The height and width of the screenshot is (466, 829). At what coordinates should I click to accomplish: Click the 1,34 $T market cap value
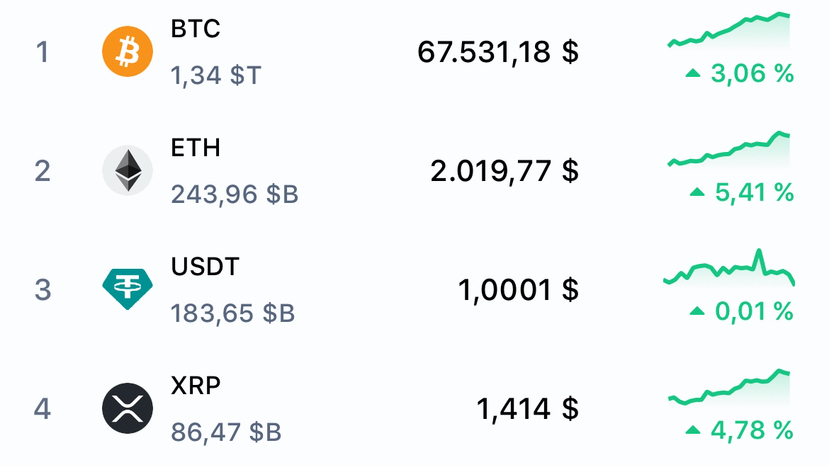coord(216,75)
